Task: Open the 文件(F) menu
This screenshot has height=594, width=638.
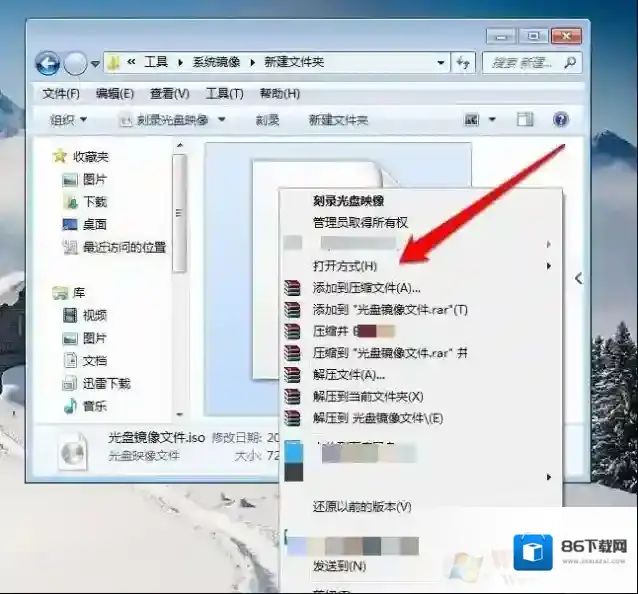Action: 61,94
